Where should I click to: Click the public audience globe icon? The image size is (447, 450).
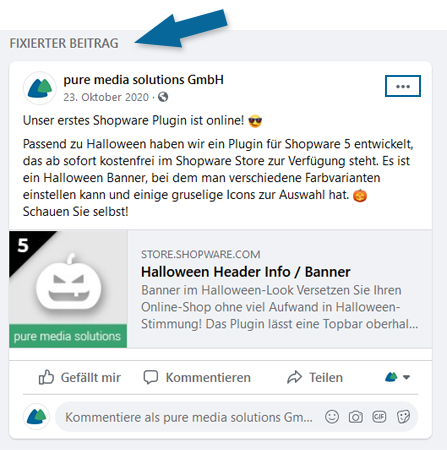tap(163, 97)
